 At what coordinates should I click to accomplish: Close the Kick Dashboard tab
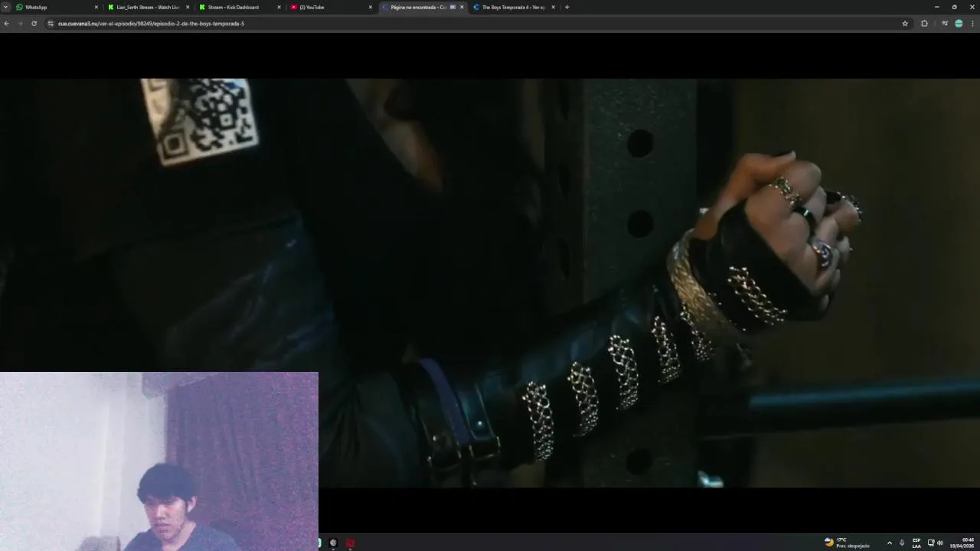point(279,7)
